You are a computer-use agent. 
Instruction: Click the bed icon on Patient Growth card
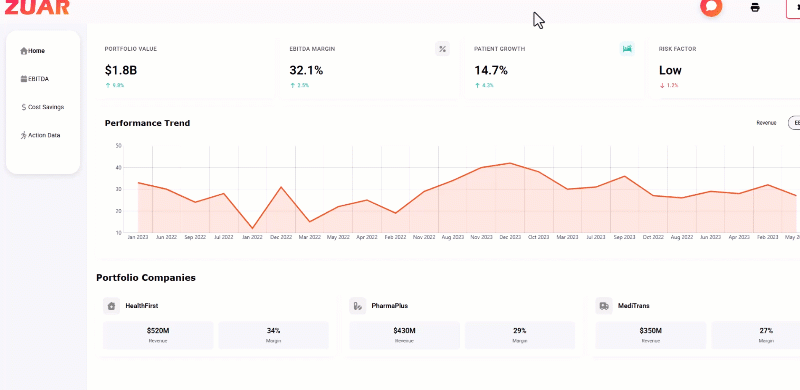pyautogui.click(x=627, y=49)
